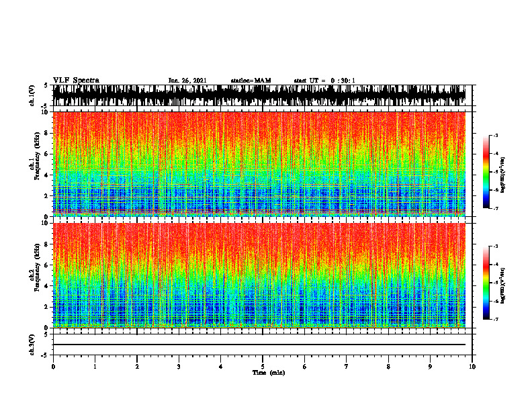
Task: Click time-axis tick label "10" at far right
Action: point(472,367)
